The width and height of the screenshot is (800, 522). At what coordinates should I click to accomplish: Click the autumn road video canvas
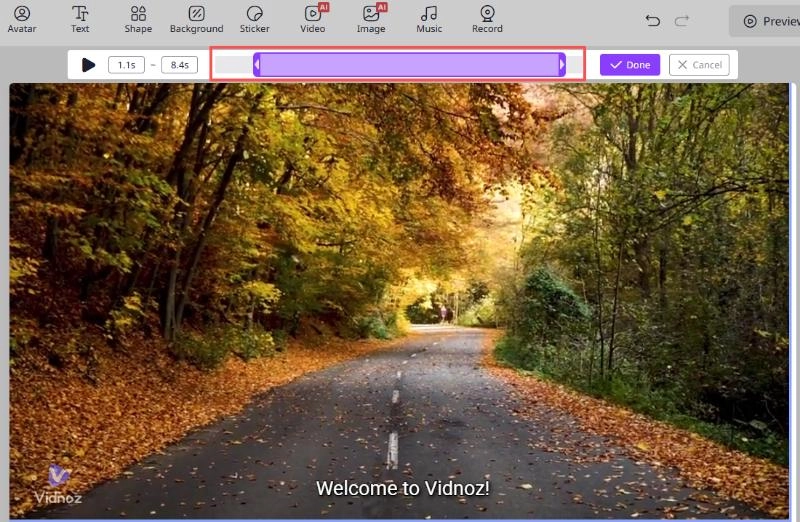pyautogui.click(x=399, y=301)
